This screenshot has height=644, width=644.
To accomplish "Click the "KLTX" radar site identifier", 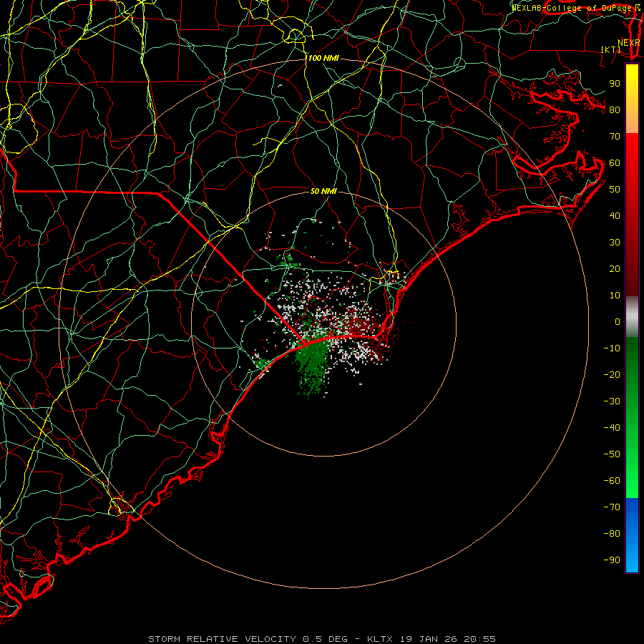I will pyautogui.click(x=380, y=639).
